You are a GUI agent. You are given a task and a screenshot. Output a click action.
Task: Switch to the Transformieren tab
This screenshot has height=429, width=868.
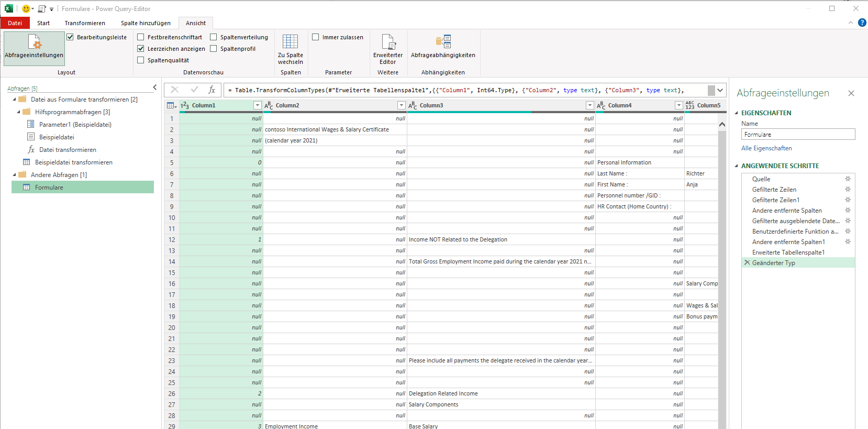click(x=85, y=23)
